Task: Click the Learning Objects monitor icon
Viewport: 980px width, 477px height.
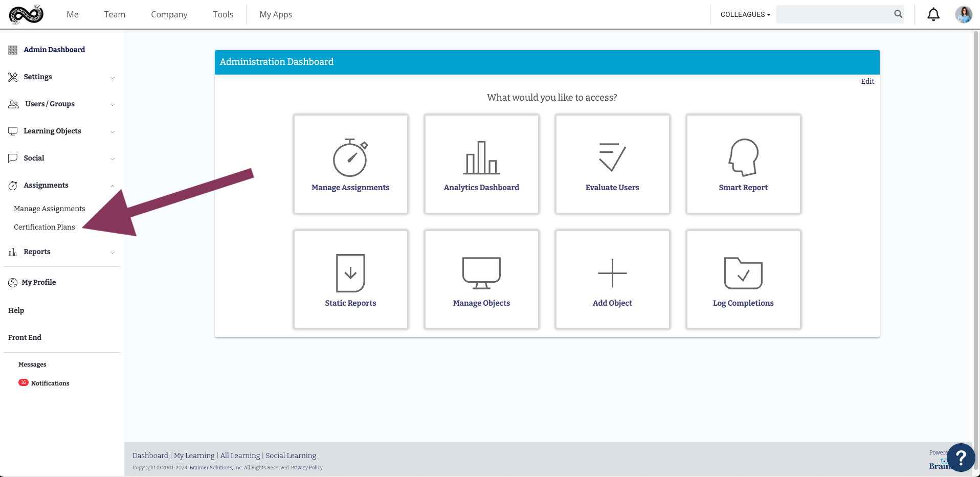Action: point(13,131)
